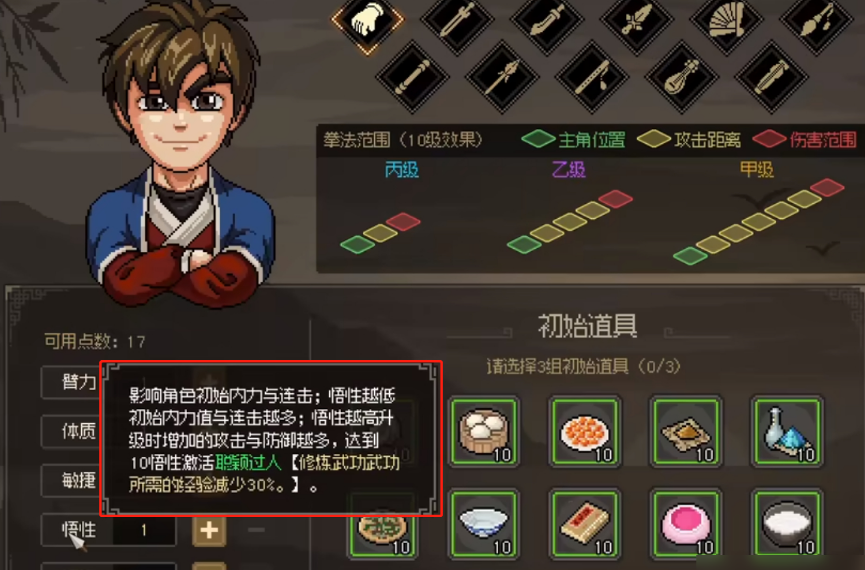Viewport: 865px width, 570px height.
Task: Select the pink bowl starting item
Action: coord(686,523)
